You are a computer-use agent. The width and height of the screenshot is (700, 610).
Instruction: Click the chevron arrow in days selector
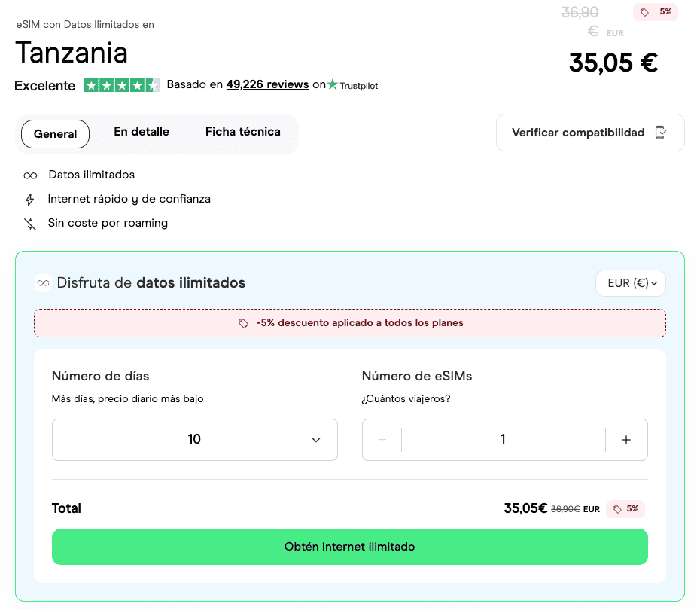(316, 440)
